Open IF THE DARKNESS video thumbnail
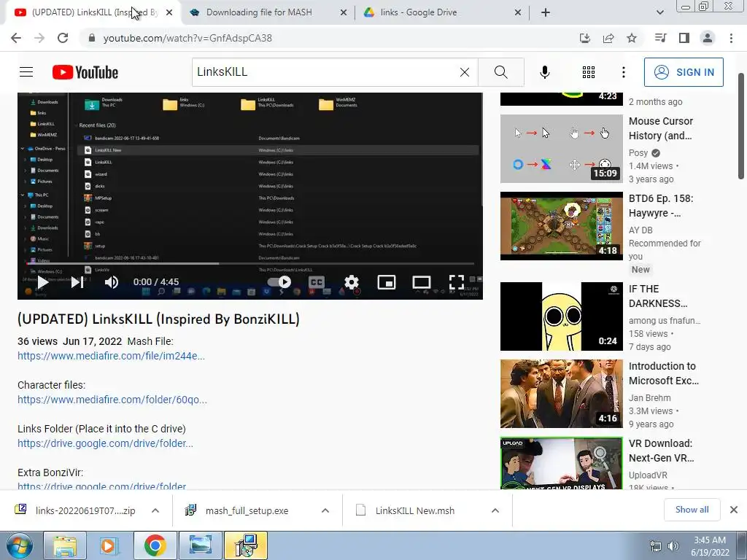 (x=561, y=316)
